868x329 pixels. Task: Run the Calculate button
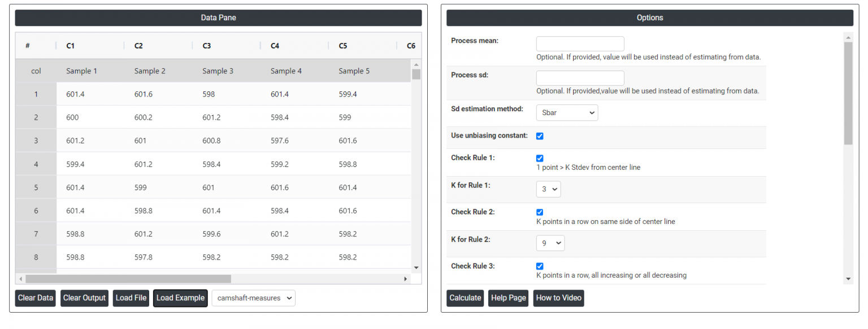[465, 298]
